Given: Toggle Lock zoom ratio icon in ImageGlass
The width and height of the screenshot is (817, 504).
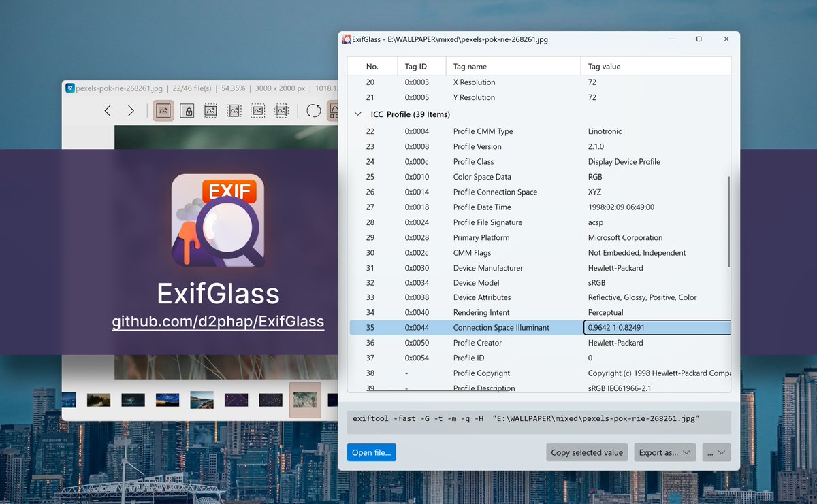Looking at the screenshot, I should coord(187,110).
